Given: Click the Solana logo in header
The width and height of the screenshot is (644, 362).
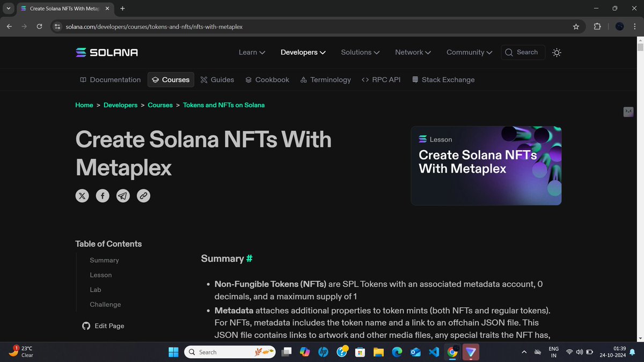Looking at the screenshot, I should [107, 52].
